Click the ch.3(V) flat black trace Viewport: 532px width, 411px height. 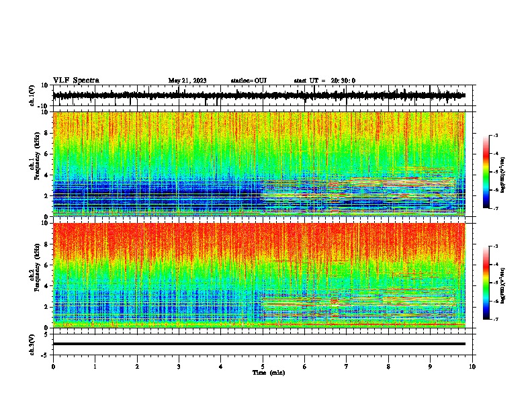[x=259, y=344]
